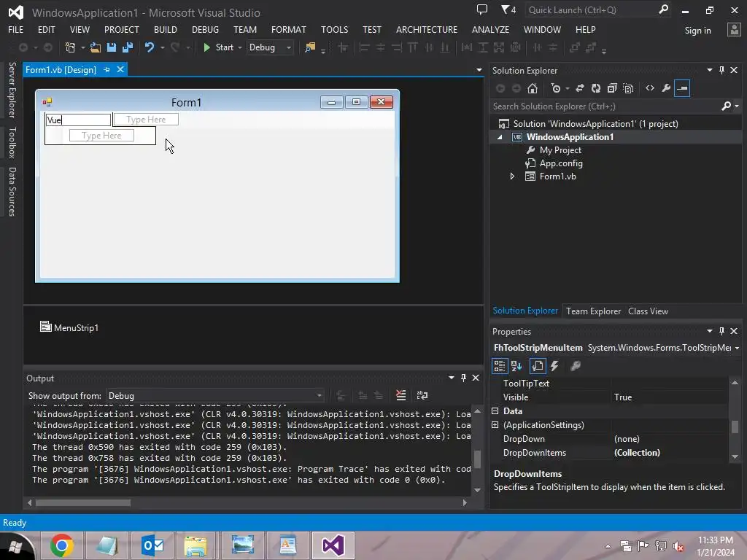Click Sync with Active Document icon

click(580, 88)
